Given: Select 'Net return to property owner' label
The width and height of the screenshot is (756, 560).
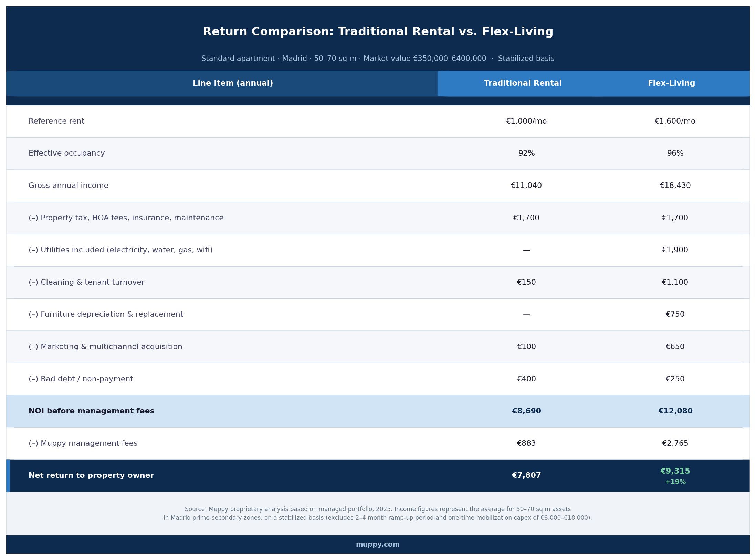Looking at the screenshot, I should [91, 476].
